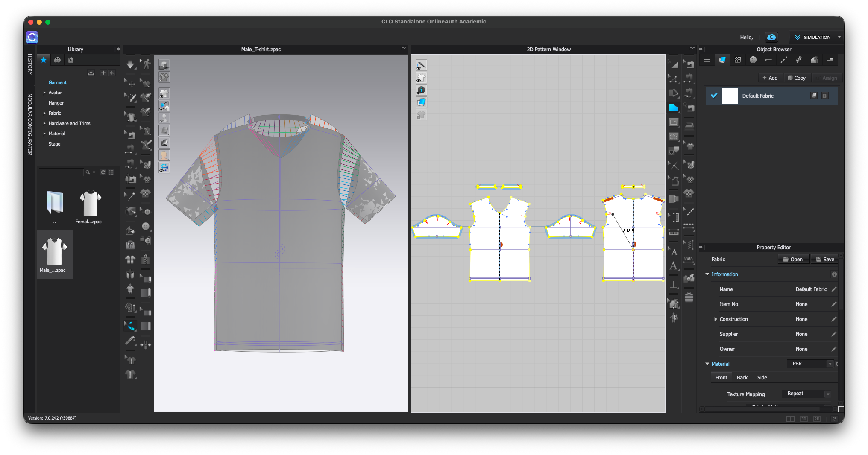Click the Copy fabric button
868x455 pixels.
tap(797, 78)
